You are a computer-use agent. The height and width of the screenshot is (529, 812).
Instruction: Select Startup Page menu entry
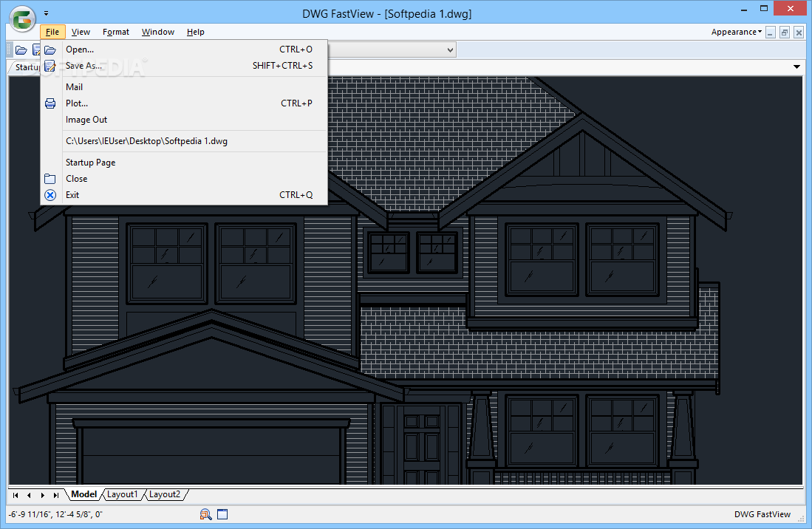pyautogui.click(x=184, y=163)
